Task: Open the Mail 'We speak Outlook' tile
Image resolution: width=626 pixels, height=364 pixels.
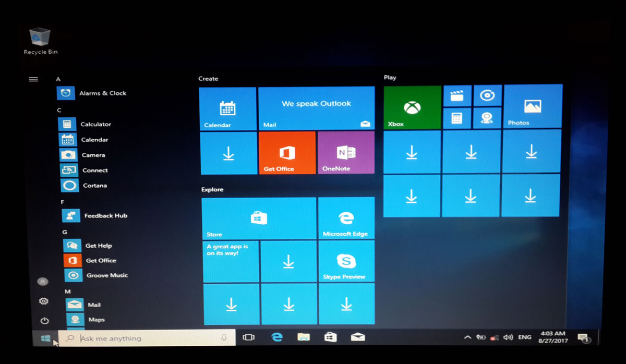Action: point(316,108)
